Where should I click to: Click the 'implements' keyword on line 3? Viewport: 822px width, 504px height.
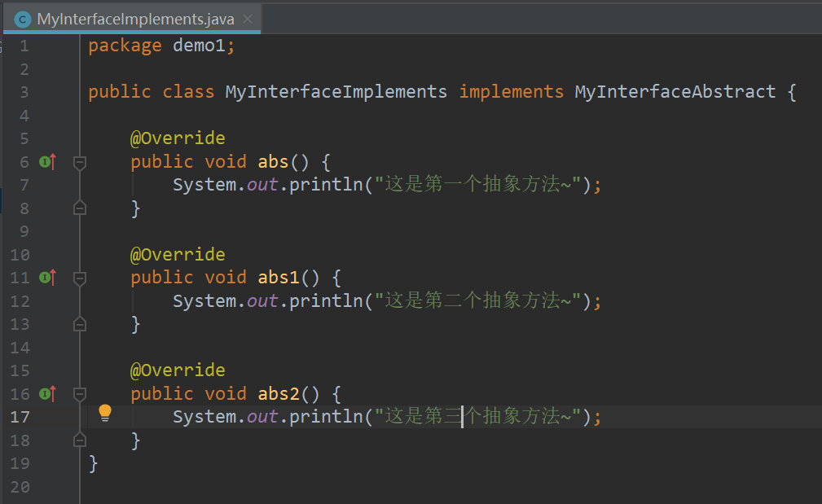click(x=511, y=92)
